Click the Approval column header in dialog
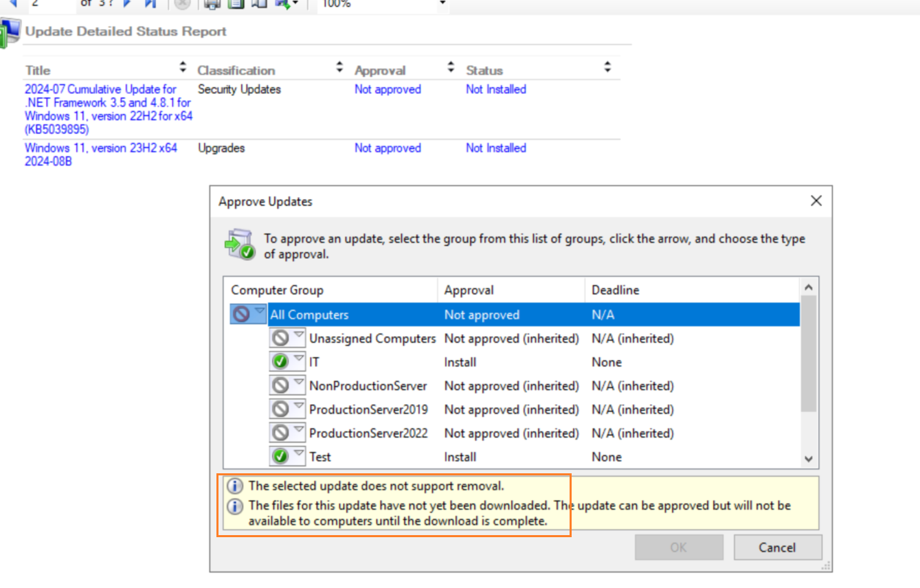The height and width of the screenshot is (588, 920). pos(511,290)
